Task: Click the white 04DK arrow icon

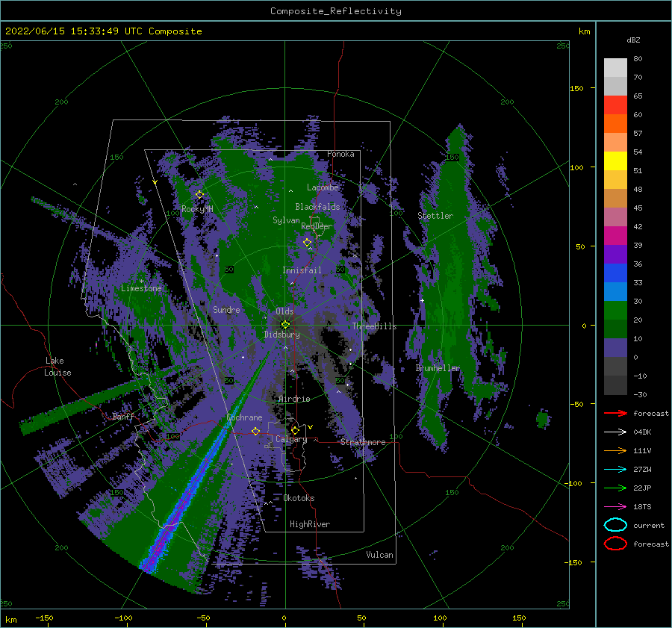Action: [x=615, y=432]
